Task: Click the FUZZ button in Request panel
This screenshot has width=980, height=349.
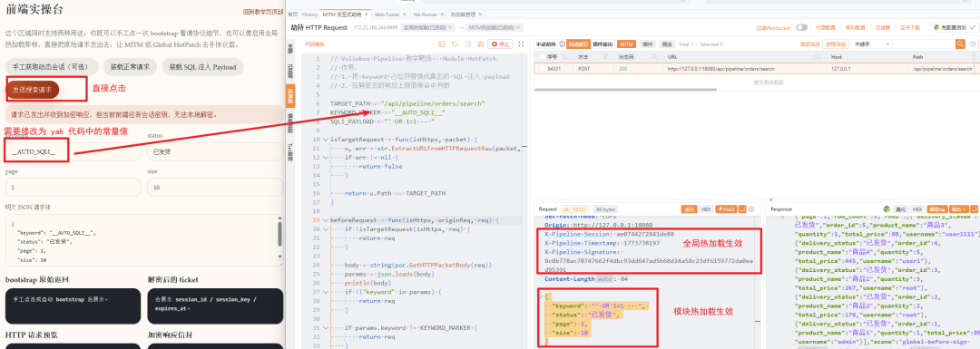Action: pyautogui.click(x=726, y=209)
